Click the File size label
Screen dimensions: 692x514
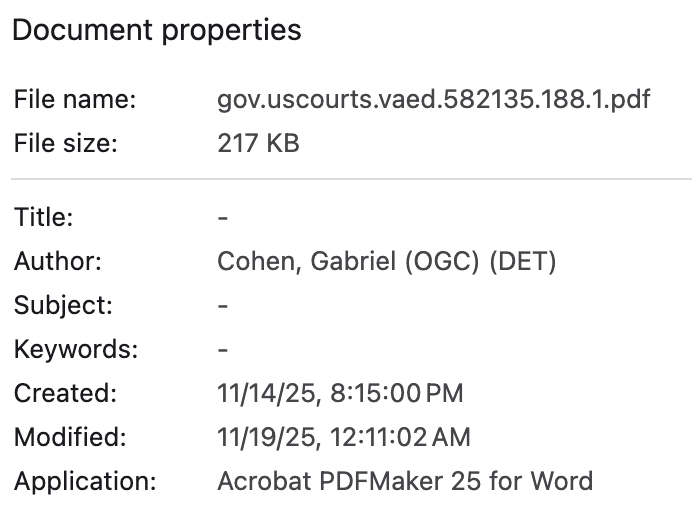pos(66,143)
